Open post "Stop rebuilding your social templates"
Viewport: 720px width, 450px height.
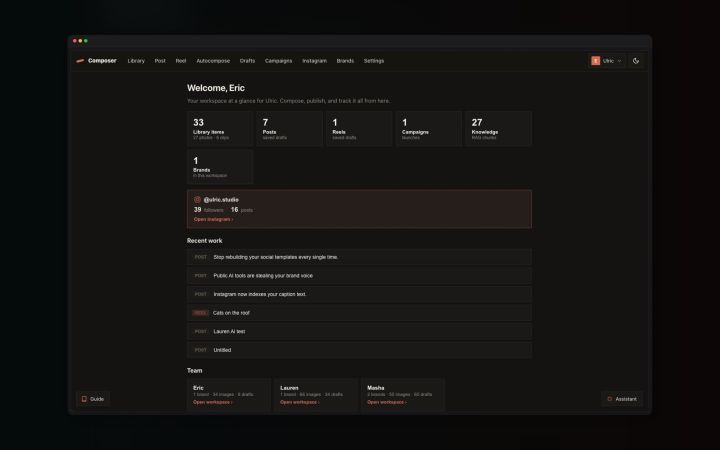[359, 257]
